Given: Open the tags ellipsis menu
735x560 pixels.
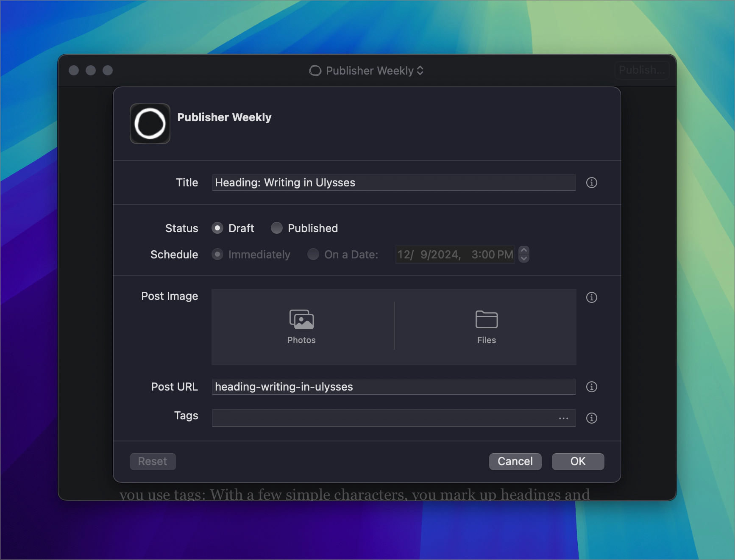Looking at the screenshot, I should [563, 418].
